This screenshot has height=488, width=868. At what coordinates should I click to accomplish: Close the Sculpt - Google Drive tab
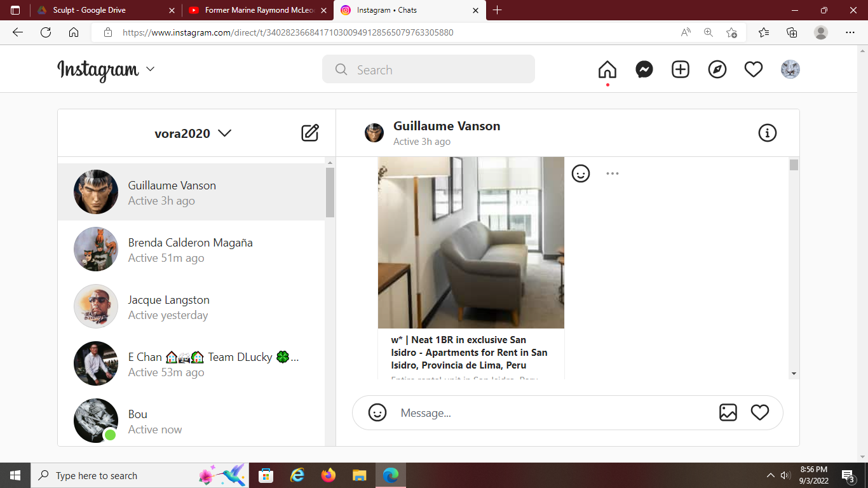[x=172, y=10]
